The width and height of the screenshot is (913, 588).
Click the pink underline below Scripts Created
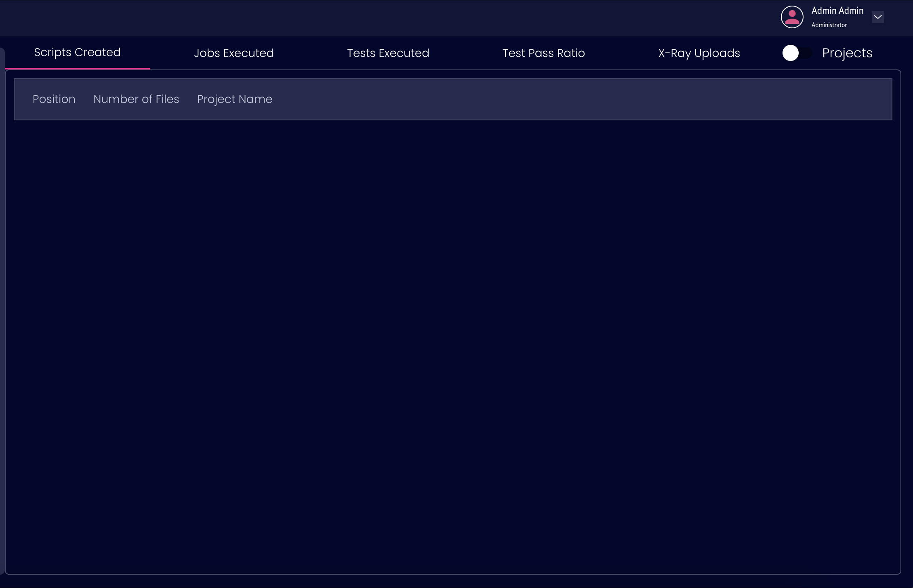[x=77, y=68]
